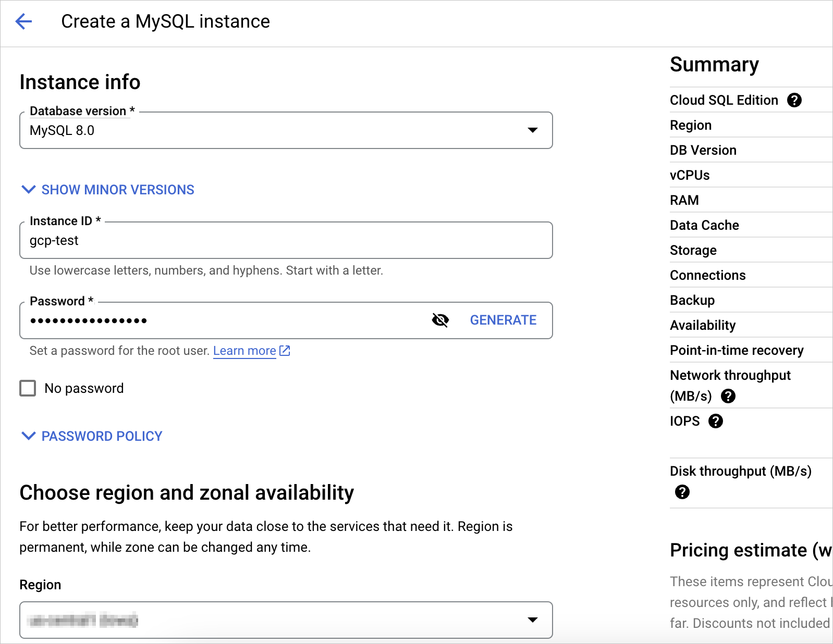Expand the PASSWORD POLICY section
The height and width of the screenshot is (644, 833).
point(102,436)
